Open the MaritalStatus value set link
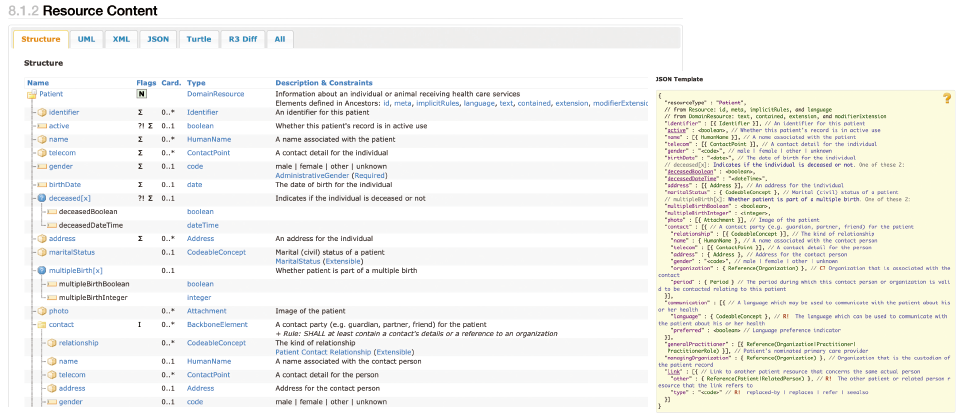The height and width of the screenshot is (420, 960). pos(298,261)
